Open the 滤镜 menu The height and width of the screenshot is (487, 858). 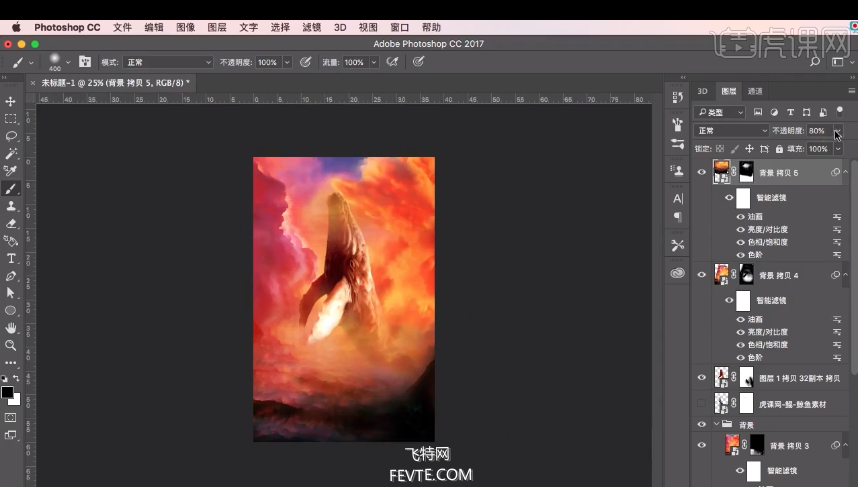311,27
